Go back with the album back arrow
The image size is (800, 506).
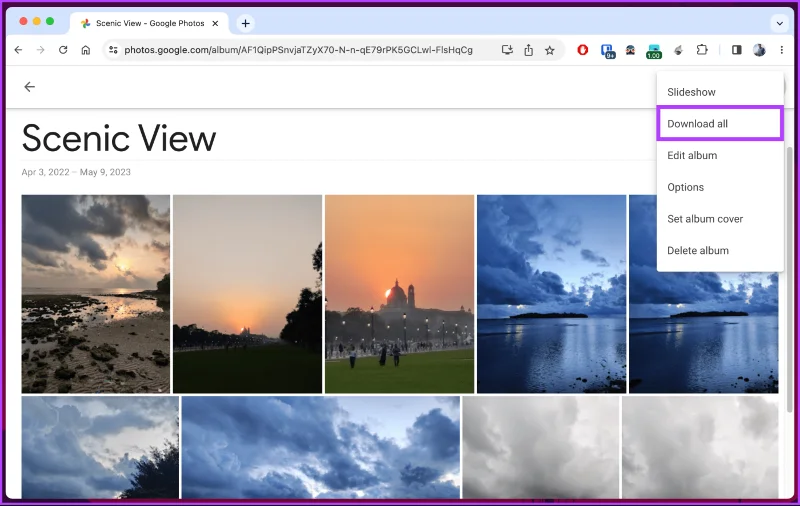click(x=30, y=87)
